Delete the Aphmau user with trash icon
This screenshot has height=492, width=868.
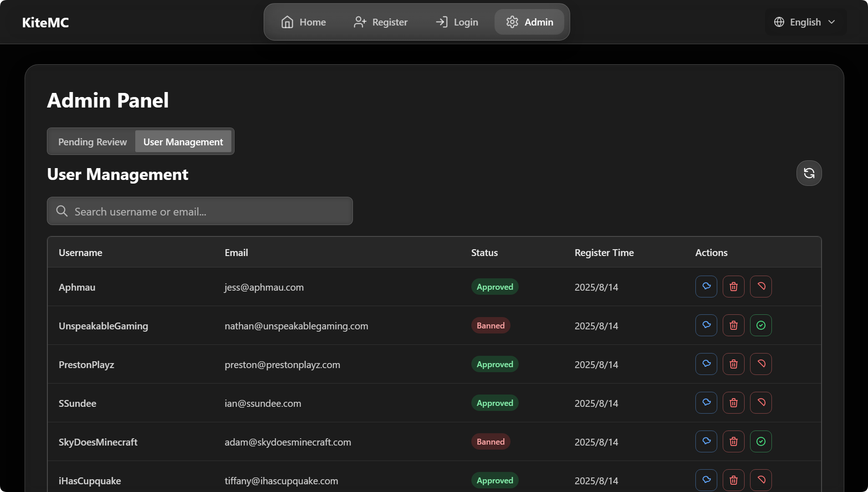click(x=733, y=287)
